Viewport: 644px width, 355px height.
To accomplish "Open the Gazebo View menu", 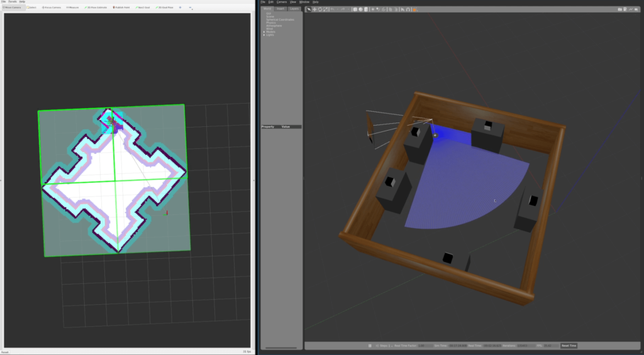I will click(293, 2).
